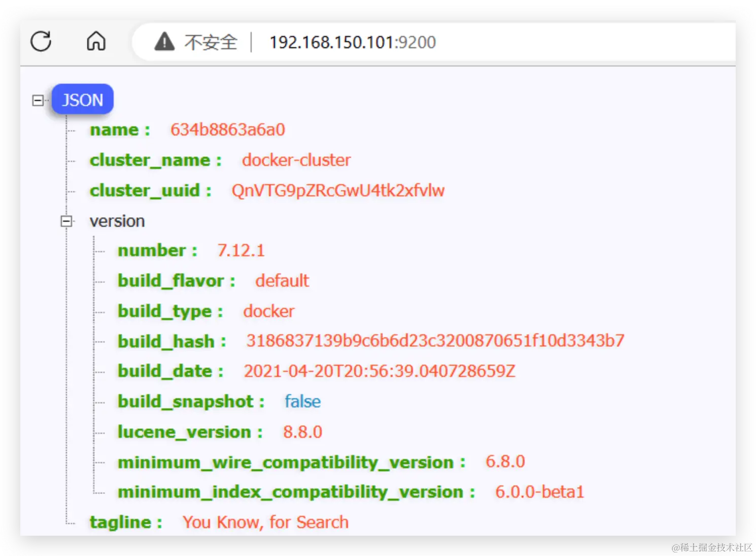The image size is (756, 556).
Task: Select the build_hash value text
Action: (434, 340)
